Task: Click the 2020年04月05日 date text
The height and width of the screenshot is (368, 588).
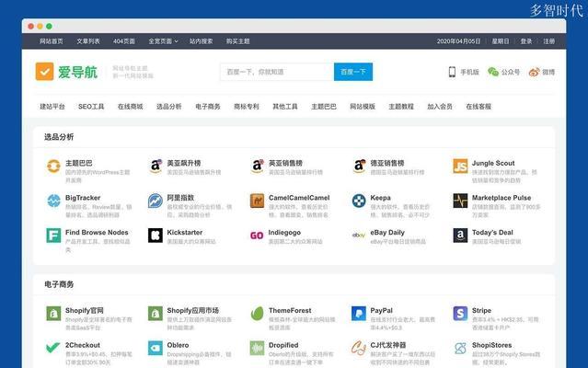Action: (458, 41)
